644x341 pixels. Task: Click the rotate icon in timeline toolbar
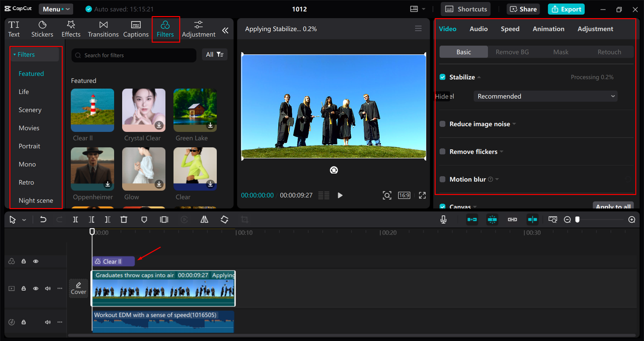[224, 220]
